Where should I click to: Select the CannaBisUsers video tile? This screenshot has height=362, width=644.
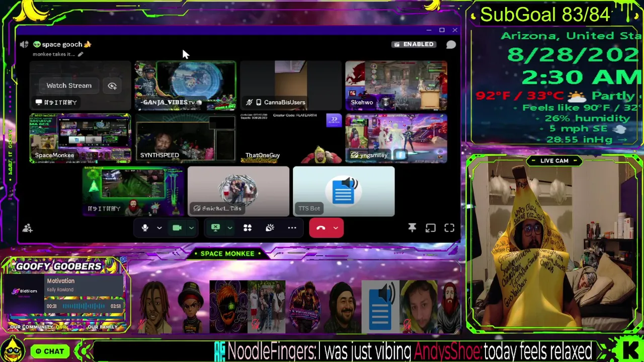point(291,85)
